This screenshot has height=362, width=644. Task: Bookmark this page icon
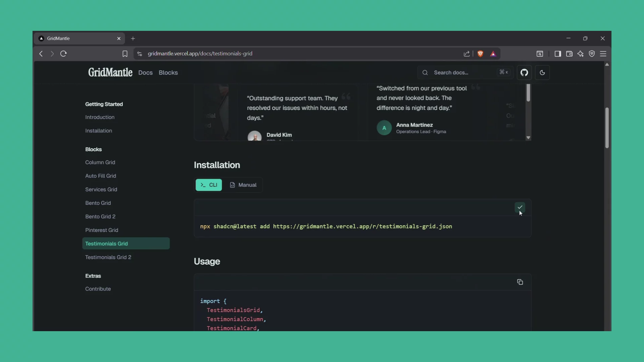coord(125,54)
